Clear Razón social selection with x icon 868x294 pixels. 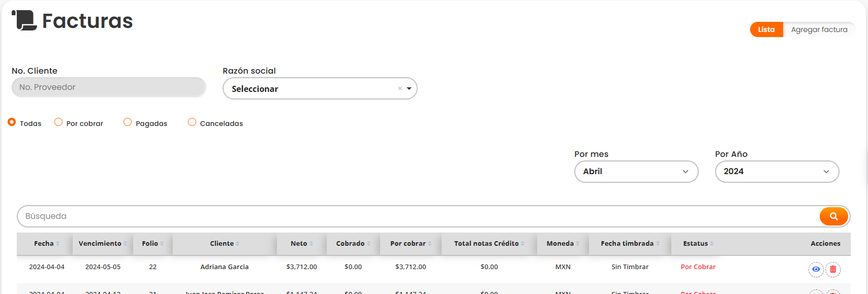click(x=400, y=88)
